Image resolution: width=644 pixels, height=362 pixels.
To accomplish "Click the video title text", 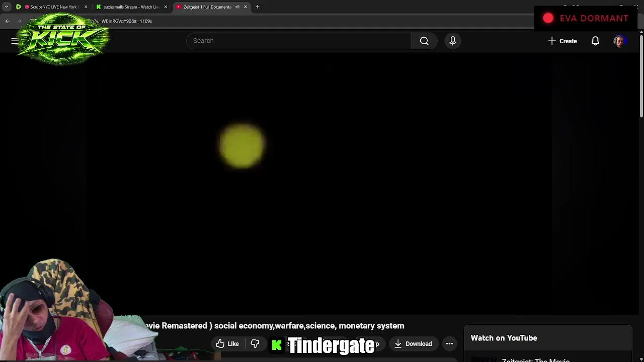I will pos(275,326).
